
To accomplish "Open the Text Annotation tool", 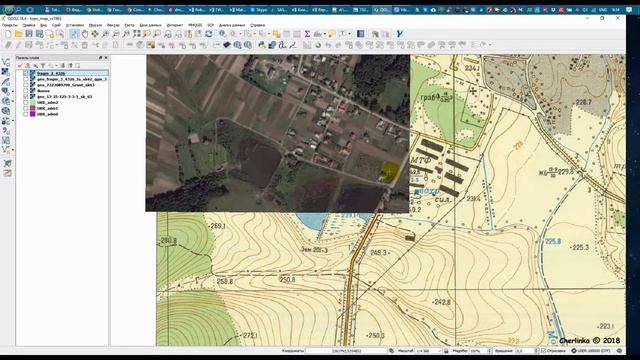I will (x=342, y=34).
